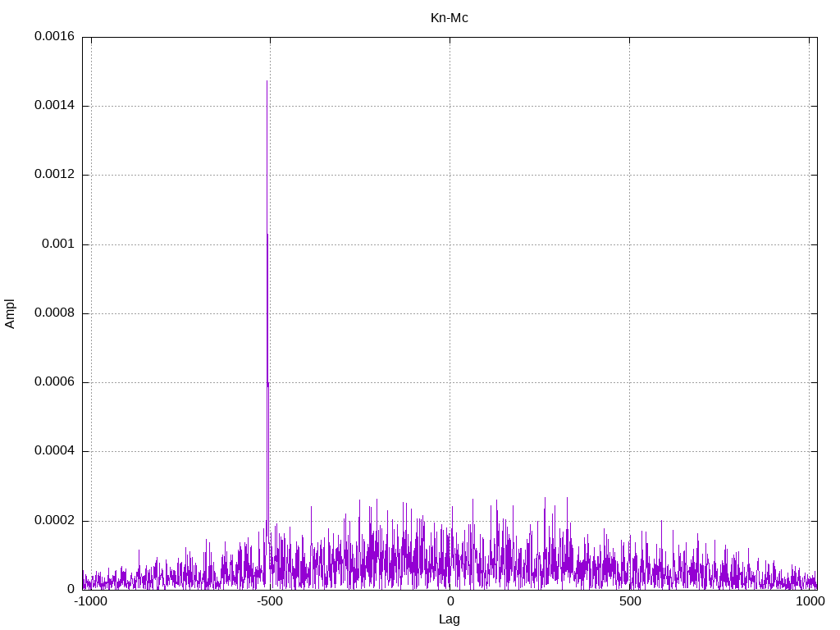The image size is (840, 630).
Task: Click the tip of the tall correlation peak
Action: pos(267,81)
